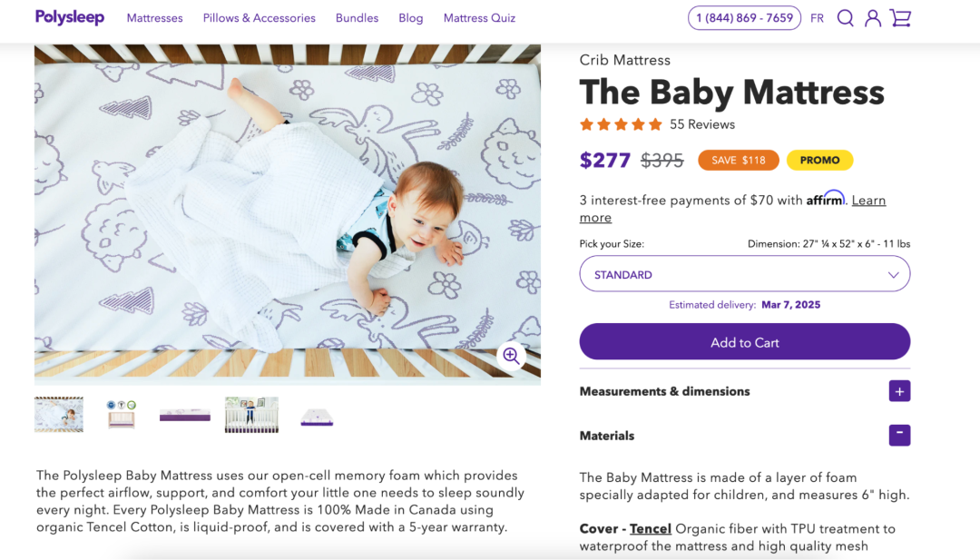Open the shopping cart icon

[x=900, y=18]
